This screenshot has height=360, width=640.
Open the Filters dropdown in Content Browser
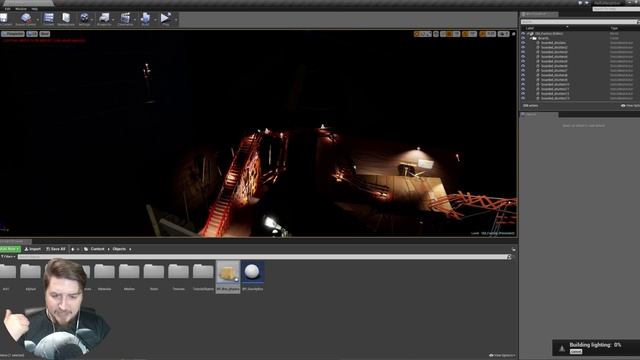click(8, 257)
